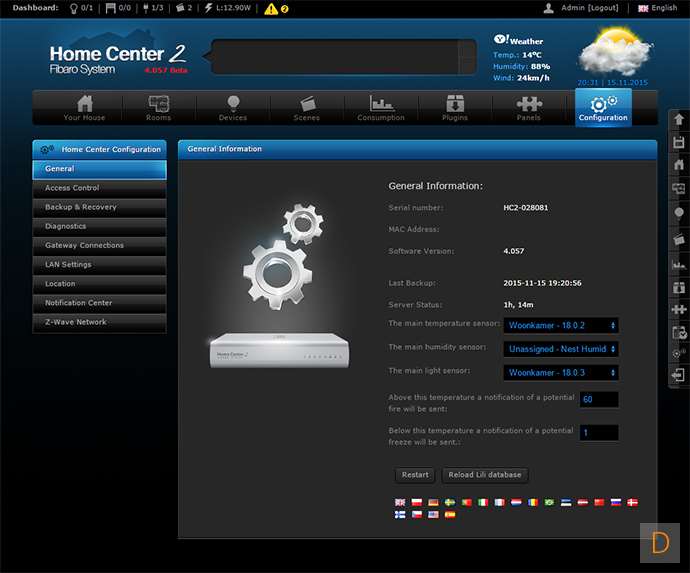Viewport: 690px width, 573px height.
Task: Click the Reload Lili database button
Action: click(x=484, y=475)
